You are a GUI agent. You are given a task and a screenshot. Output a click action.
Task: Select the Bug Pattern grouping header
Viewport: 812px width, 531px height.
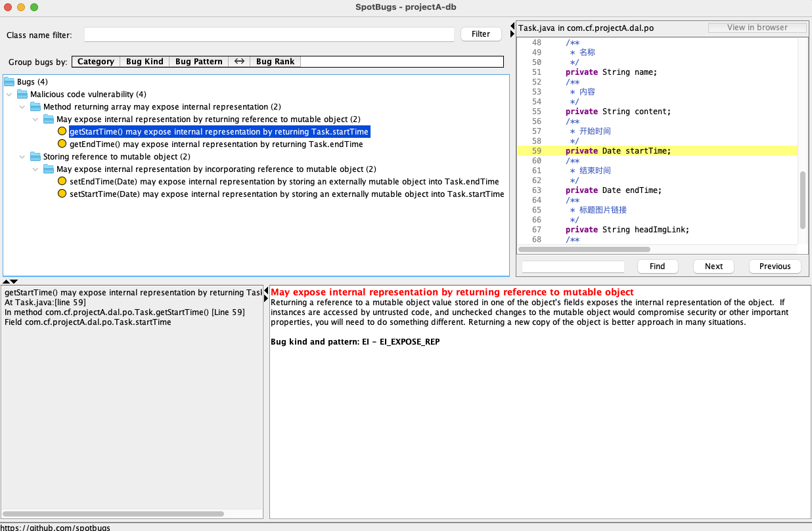coord(198,62)
